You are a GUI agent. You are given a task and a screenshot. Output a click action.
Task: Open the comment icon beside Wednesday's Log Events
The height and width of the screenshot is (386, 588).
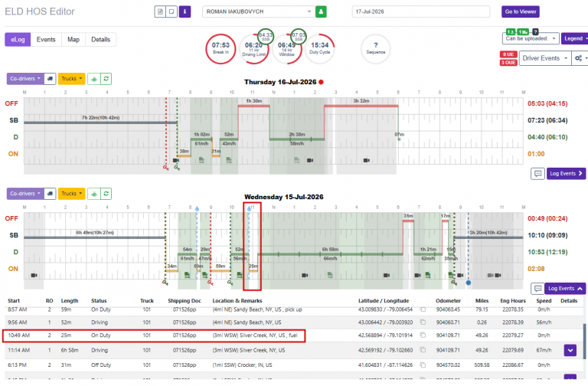tap(537, 289)
